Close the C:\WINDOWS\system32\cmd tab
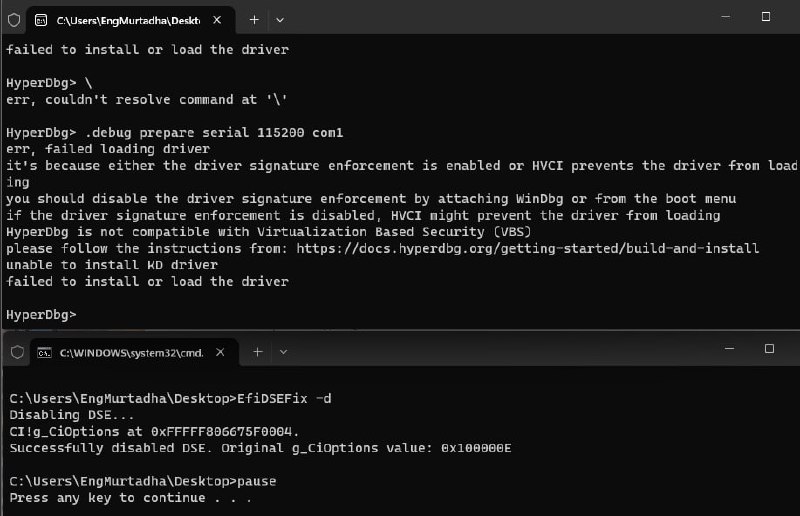Viewport: 800px width, 516px height. (x=220, y=352)
